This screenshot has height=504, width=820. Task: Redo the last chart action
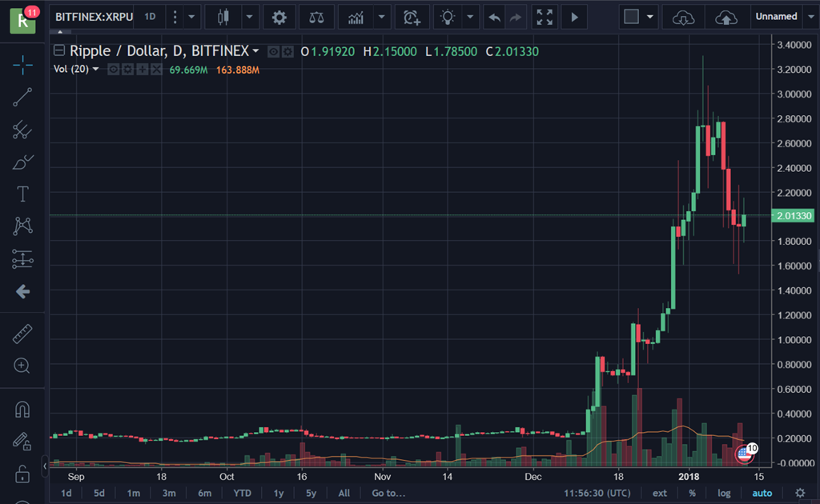(516, 18)
